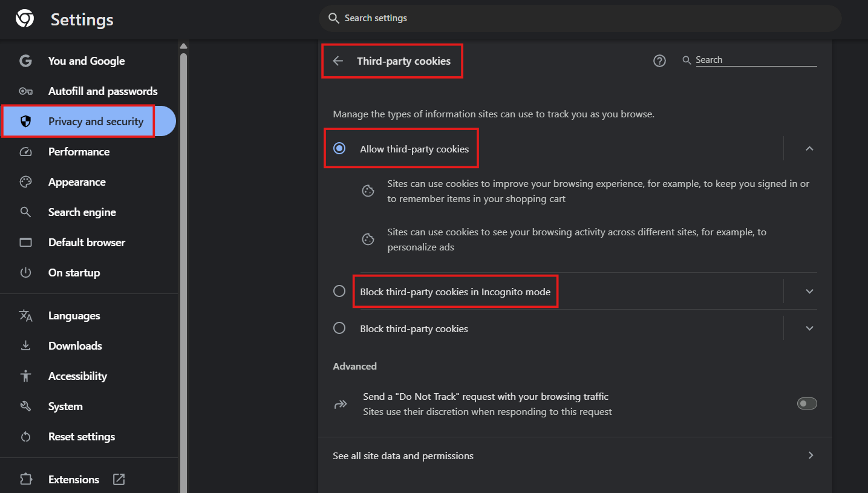Open Reset settings in the sidebar
868x493 pixels.
[81, 437]
